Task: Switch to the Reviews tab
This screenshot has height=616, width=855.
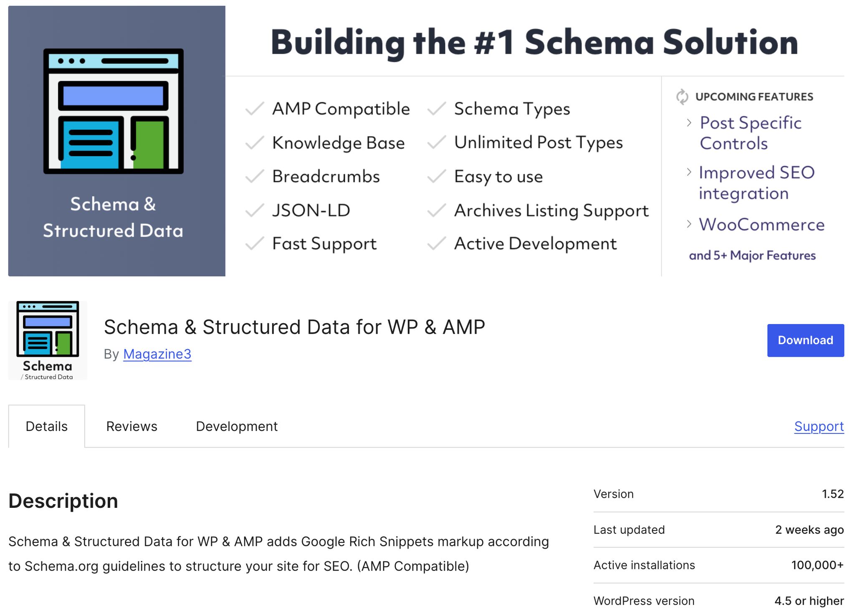Action: coord(132,426)
